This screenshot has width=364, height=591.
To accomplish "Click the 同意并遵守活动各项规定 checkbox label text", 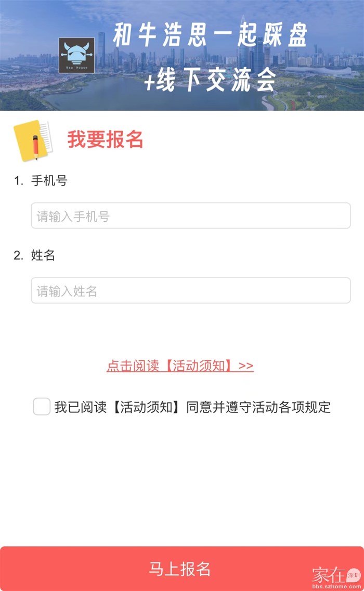I will [x=258, y=407].
